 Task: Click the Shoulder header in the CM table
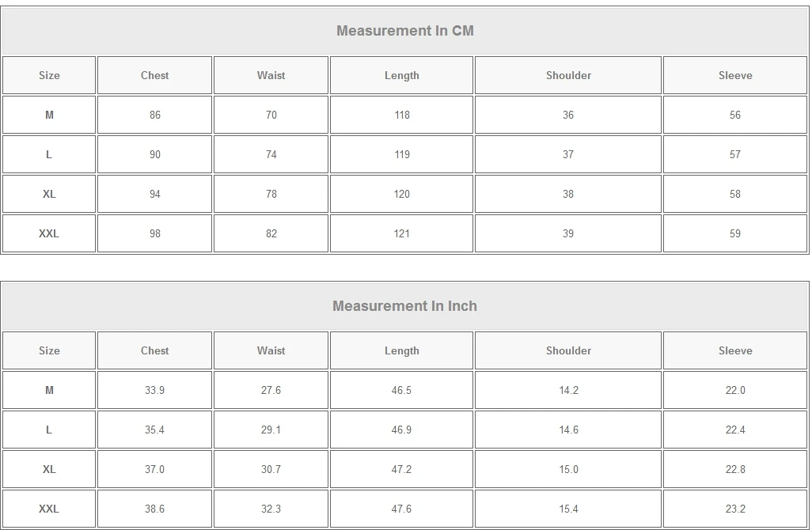click(568, 75)
